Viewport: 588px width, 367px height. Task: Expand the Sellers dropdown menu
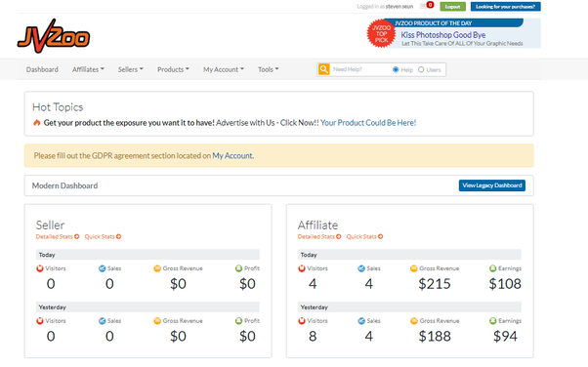click(x=131, y=69)
